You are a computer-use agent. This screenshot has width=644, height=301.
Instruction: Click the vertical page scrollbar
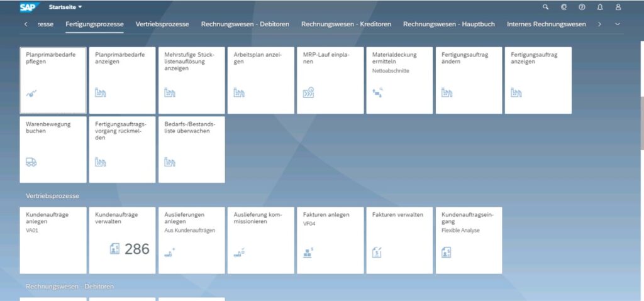point(641,123)
